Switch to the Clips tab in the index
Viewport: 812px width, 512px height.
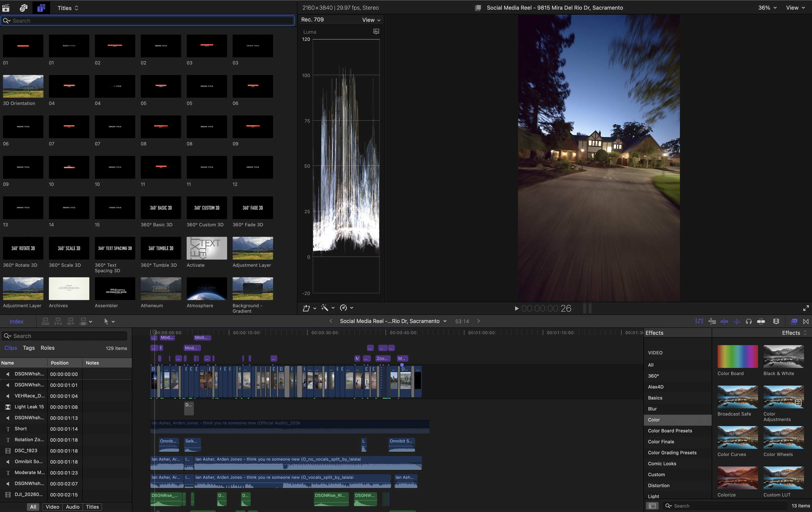[x=10, y=348]
